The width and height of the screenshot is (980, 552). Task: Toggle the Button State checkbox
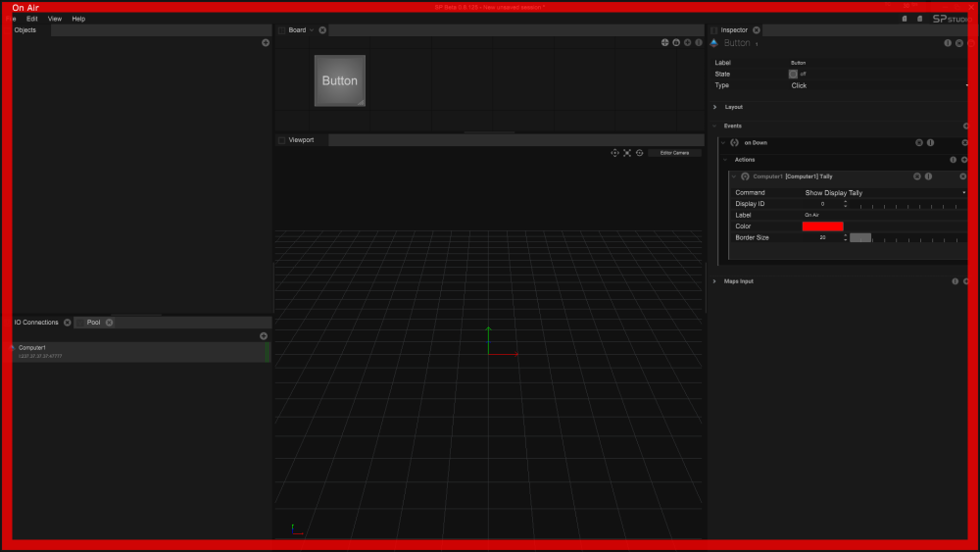point(794,75)
